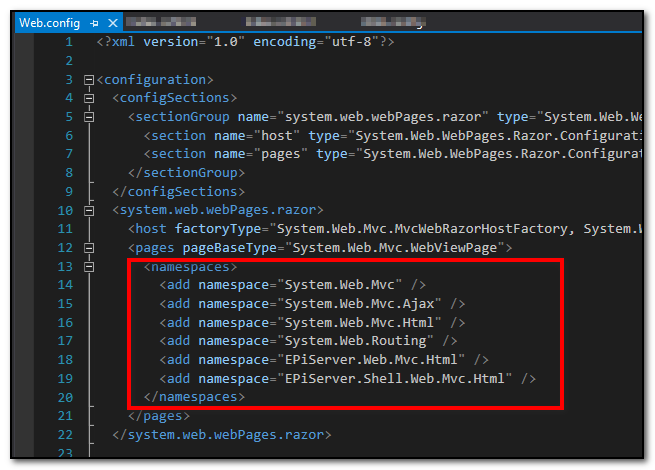Viewport: 655px width, 470px height.
Task: Collapse the namespaces block
Action: tap(90, 267)
